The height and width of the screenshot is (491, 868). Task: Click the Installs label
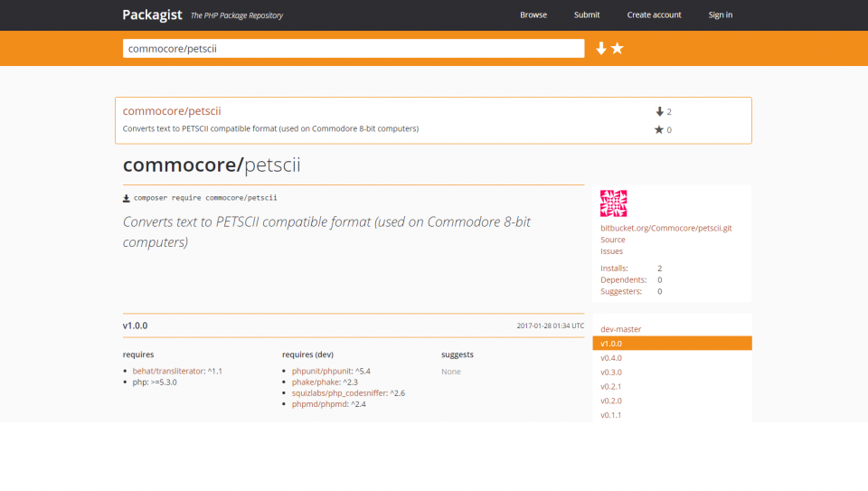(x=614, y=269)
